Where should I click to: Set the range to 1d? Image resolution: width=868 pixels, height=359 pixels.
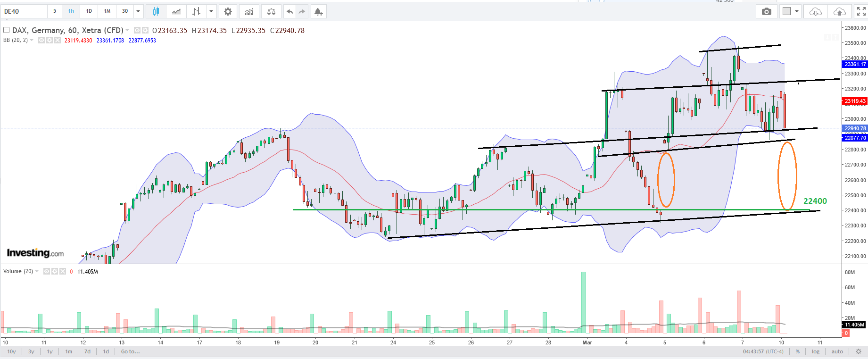106,351
